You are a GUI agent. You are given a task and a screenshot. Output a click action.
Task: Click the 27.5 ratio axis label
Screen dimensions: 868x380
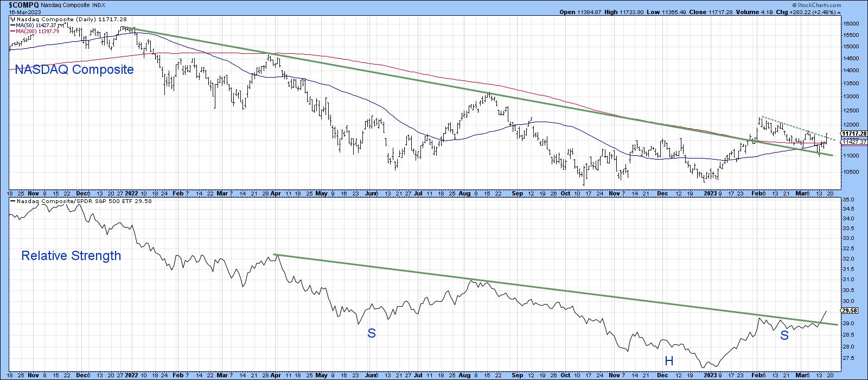[847, 359]
